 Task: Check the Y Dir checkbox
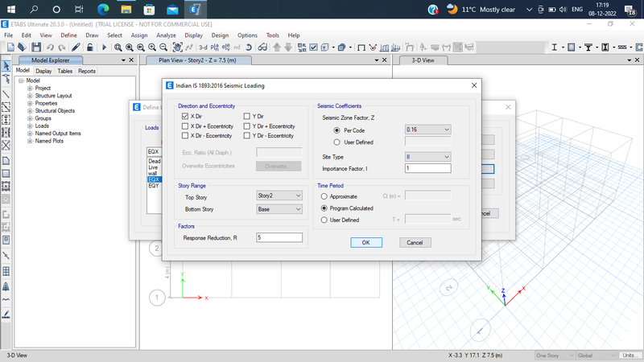tap(247, 116)
